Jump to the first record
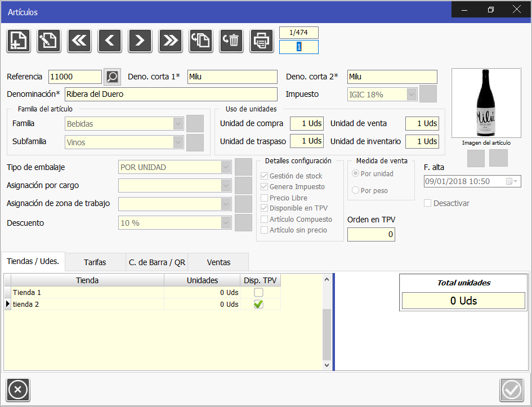The width and height of the screenshot is (532, 407). (x=79, y=41)
